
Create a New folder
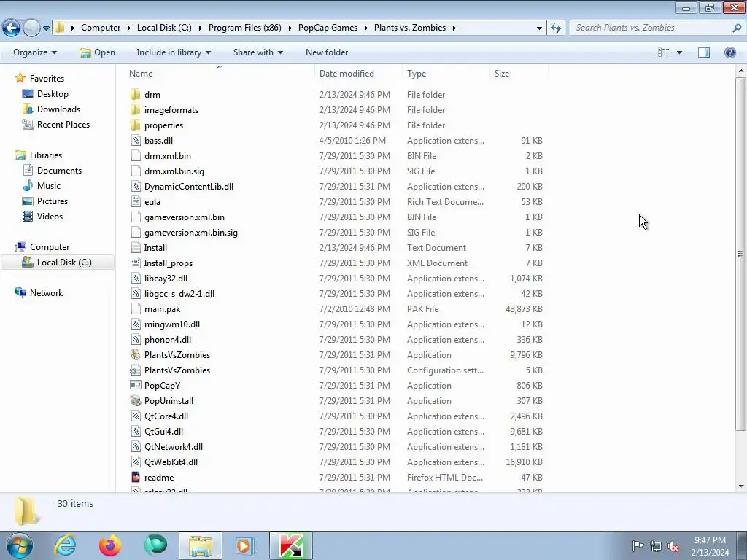pos(327,52)
